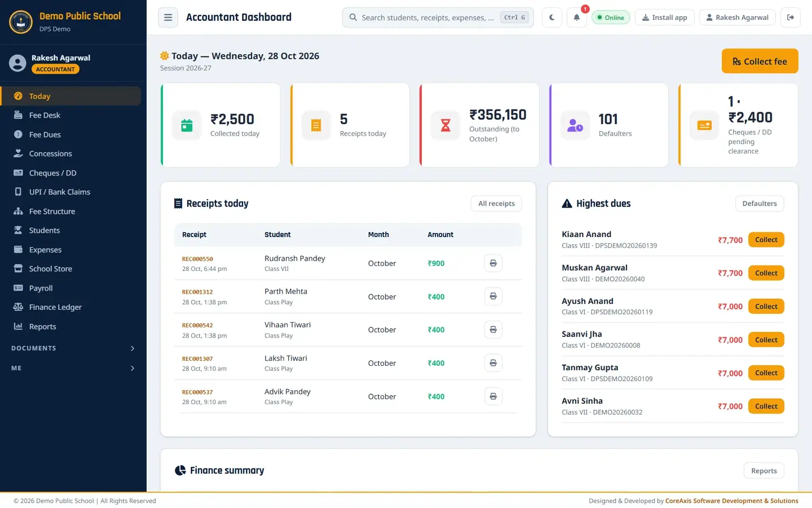The height and width of the screenshot is (508, 812).
Task: Click the calendar icon on Collected today card
Action: point(187,125)
